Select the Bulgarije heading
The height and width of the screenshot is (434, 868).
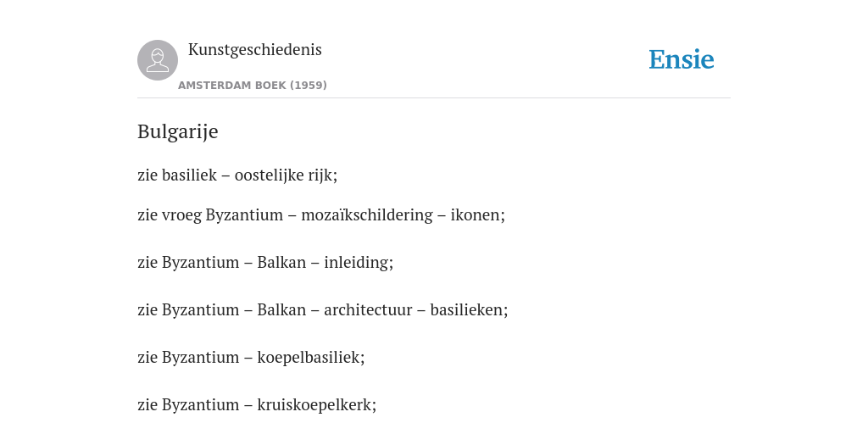coord(178,131)
